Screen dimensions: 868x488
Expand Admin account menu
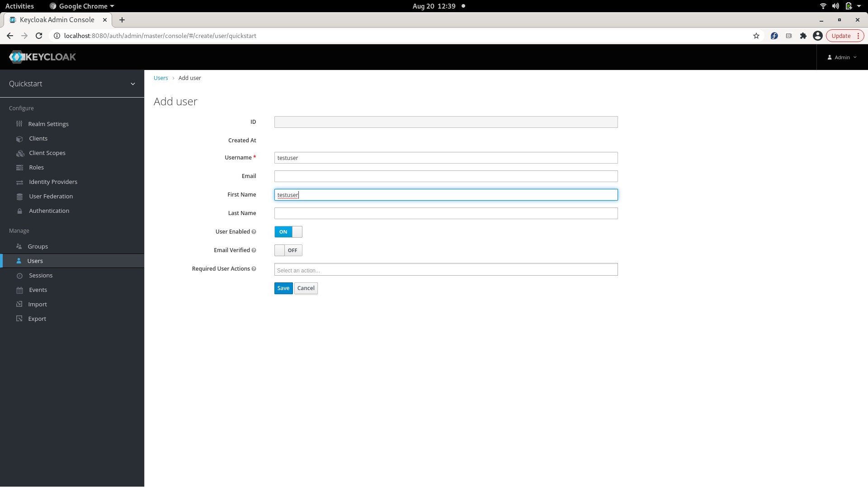(842, 57)
